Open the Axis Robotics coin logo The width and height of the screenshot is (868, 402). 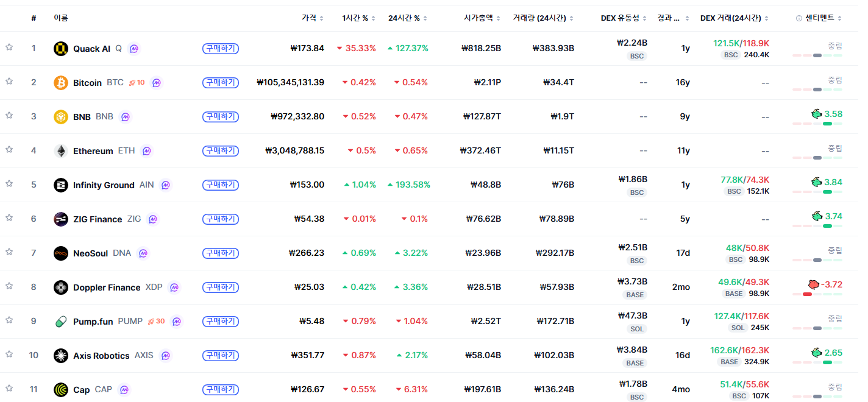click(x=60, y=356)
